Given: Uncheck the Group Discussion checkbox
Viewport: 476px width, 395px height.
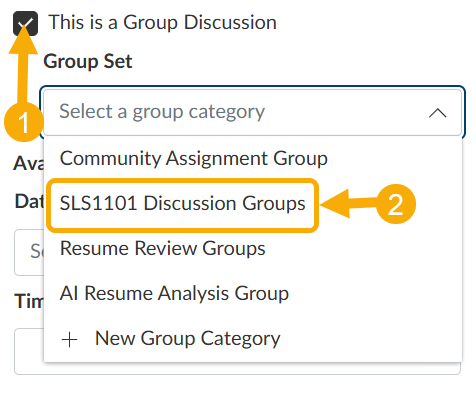Looking at the screenshot, I should pos(25,23).
